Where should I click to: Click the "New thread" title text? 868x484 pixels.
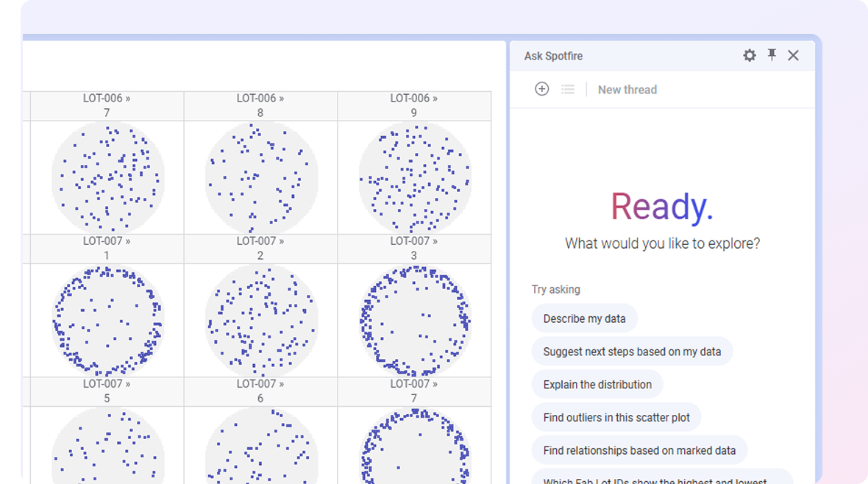tap(627, 90)
